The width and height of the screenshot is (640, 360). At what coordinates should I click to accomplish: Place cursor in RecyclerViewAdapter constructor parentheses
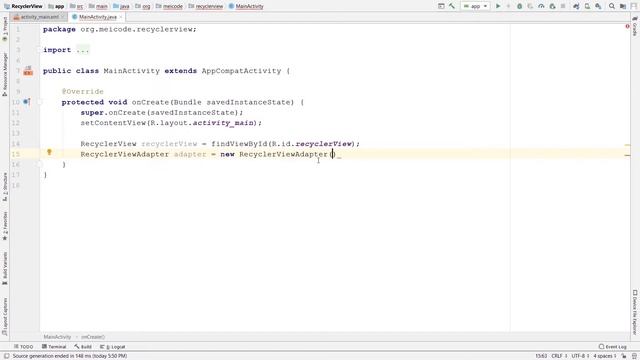pyautogui.click(x=332, y=154)
